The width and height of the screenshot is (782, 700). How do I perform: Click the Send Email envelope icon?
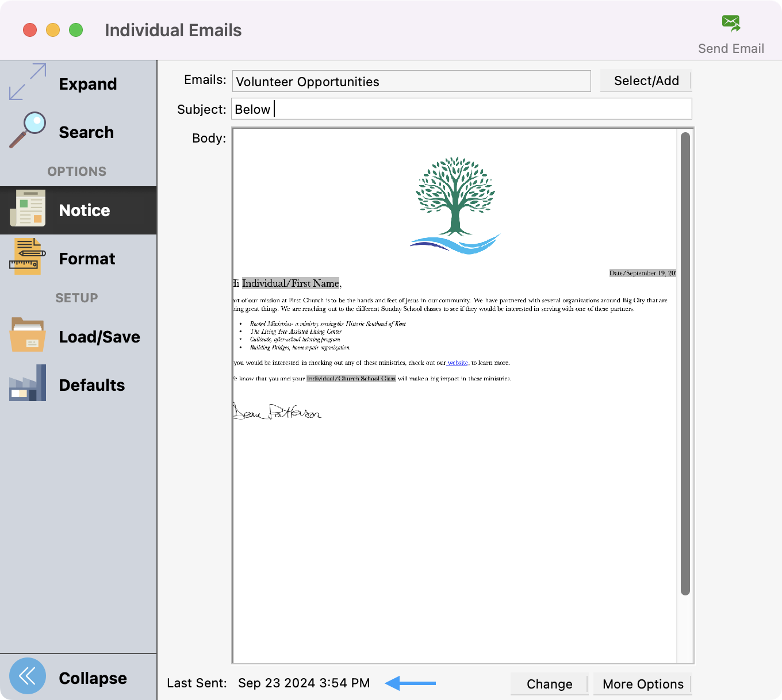pos(731,24)
